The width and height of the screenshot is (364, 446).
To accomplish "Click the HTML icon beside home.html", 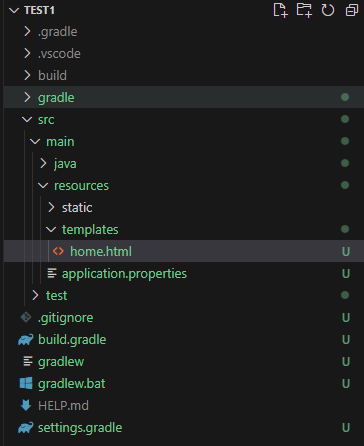I will [58, 251].
